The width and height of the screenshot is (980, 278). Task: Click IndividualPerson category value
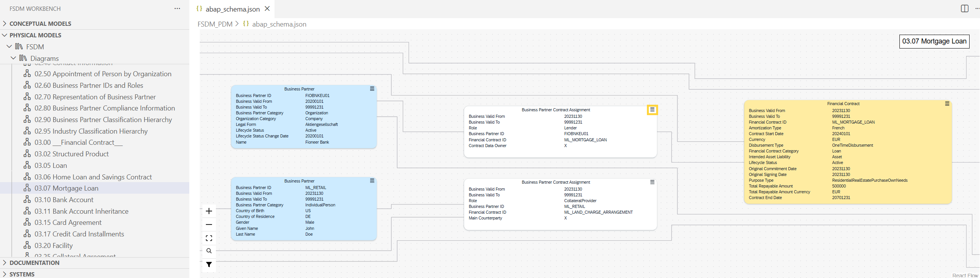[320, 205]
